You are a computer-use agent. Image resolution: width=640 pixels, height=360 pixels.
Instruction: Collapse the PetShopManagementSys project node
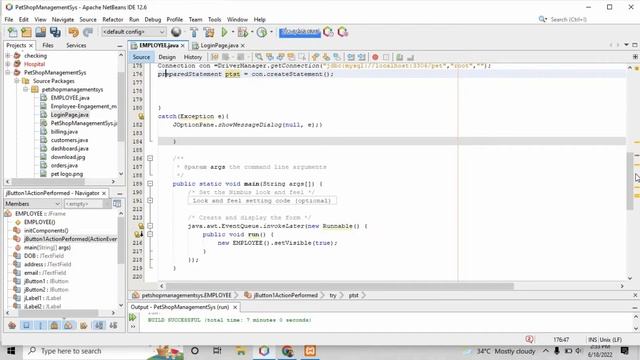coord(8,72)
